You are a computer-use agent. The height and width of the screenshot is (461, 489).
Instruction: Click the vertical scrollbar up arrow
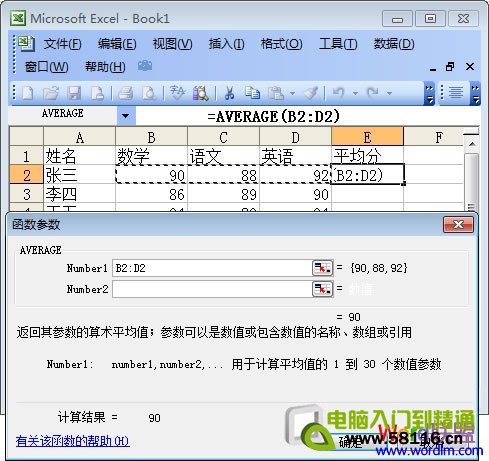pyautogui.click(x=472, y=144)
